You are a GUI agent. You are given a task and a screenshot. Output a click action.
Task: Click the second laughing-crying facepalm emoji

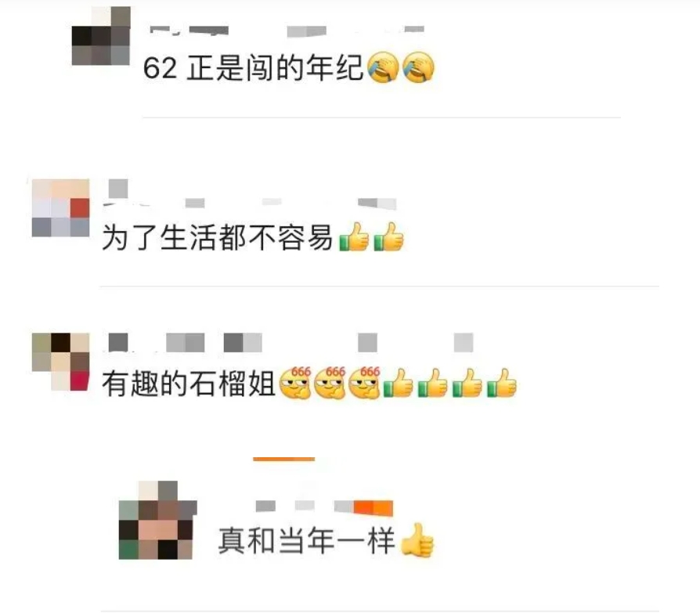point(418,67)
